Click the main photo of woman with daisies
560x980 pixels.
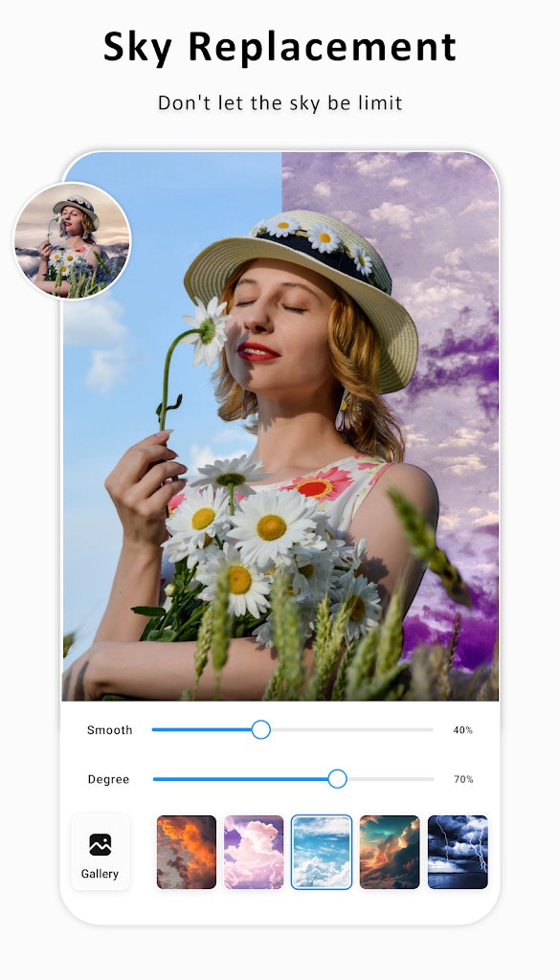pyautogui.click(x=280, y=426)
